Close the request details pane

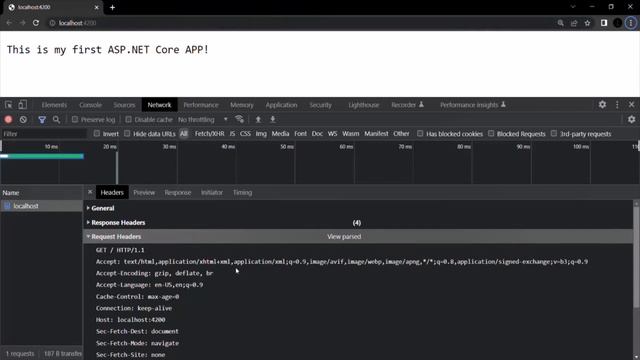pos(90,192)
